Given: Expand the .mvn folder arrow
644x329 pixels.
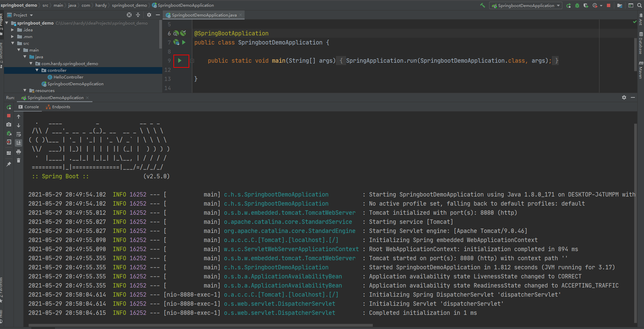Looking at the screenshot, I should click(13, 36).
